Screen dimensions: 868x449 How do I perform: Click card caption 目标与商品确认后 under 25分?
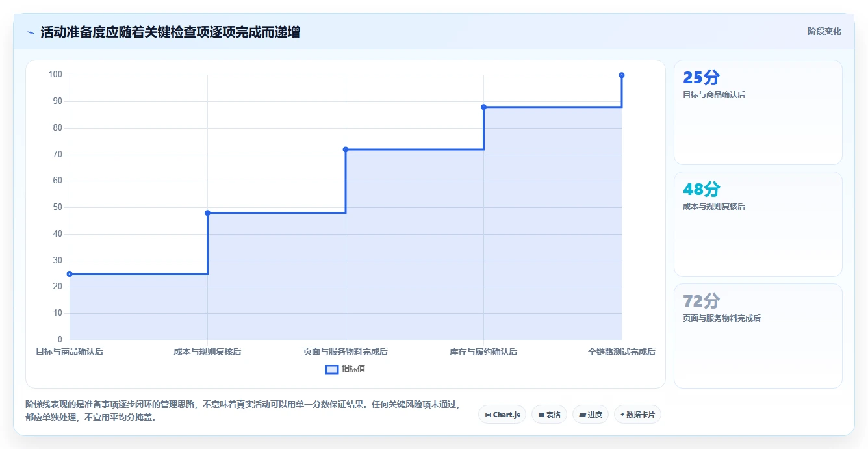point(714,95)
